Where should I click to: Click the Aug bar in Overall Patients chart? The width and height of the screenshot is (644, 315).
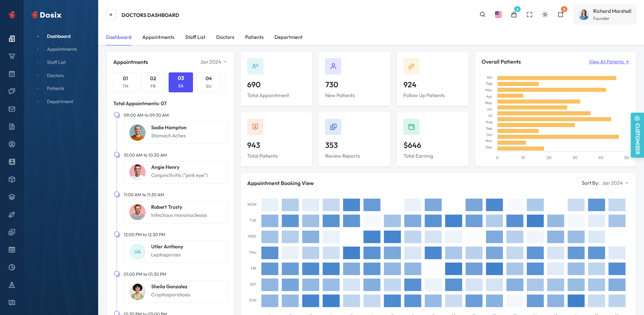pos(554,119)
